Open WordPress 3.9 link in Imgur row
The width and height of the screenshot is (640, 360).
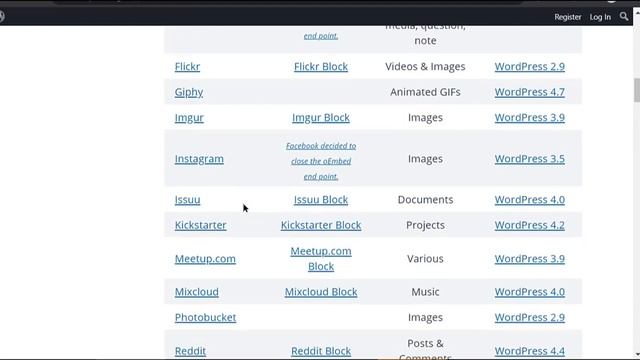[530, 118]
